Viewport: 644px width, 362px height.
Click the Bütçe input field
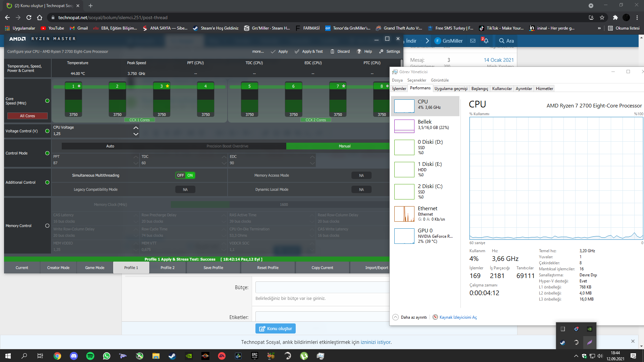tap(322, 287)
